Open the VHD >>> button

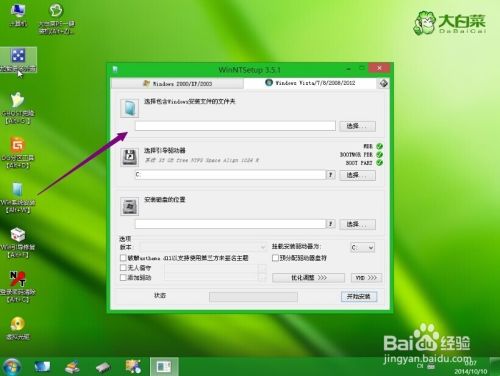pyautogui.click(x=366, y=277)
